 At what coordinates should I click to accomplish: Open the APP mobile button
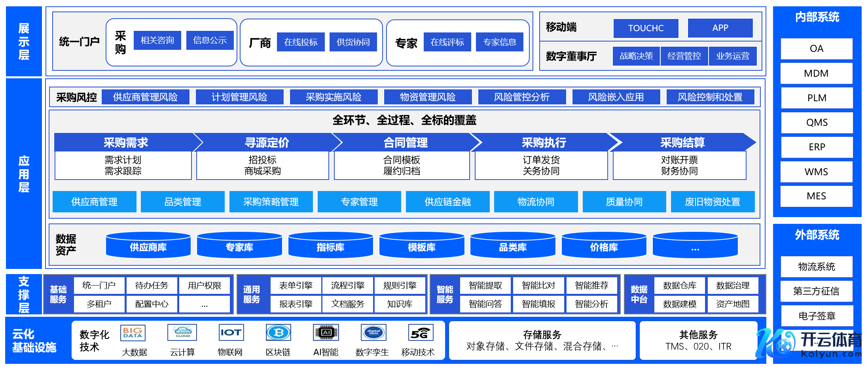[720, 28]
